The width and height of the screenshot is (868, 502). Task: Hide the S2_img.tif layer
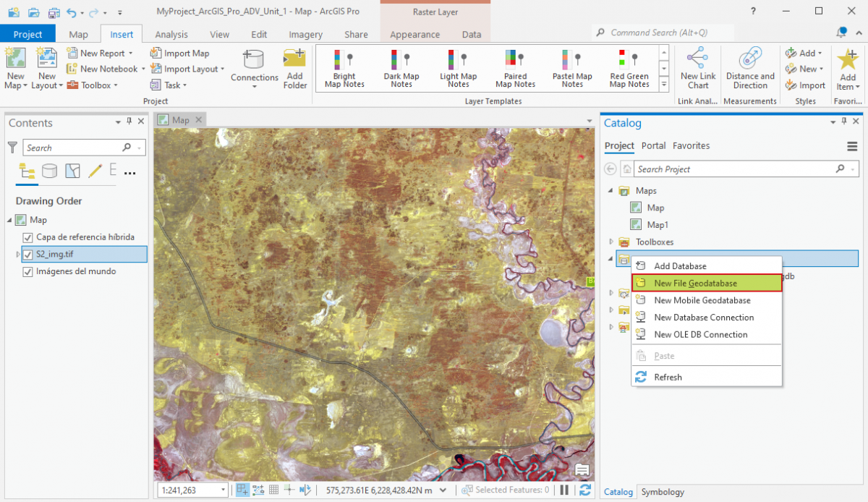tap(30, 254)
